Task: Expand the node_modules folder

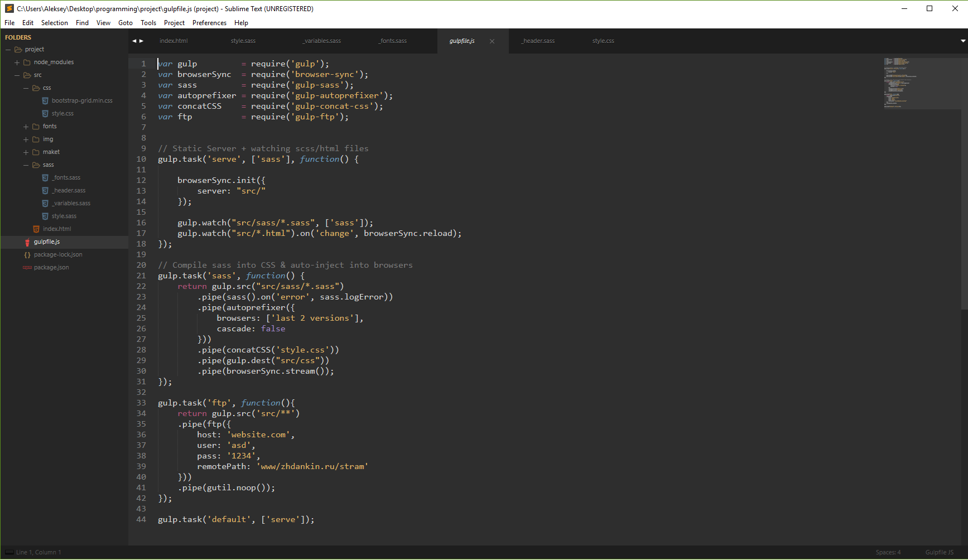Action: tap(17, 62)
